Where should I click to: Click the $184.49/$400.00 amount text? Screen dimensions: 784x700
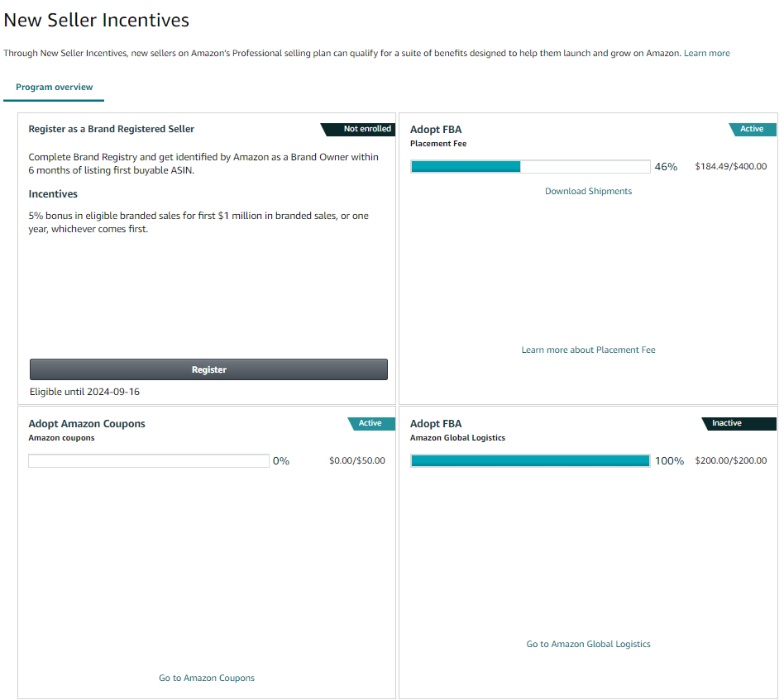click(x=730, y=166)
